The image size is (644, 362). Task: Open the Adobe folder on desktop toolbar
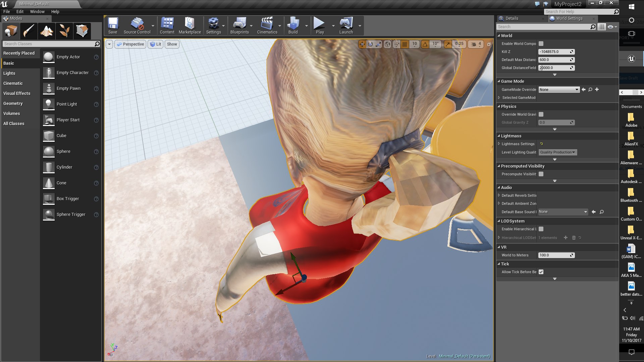click(631, 120)
